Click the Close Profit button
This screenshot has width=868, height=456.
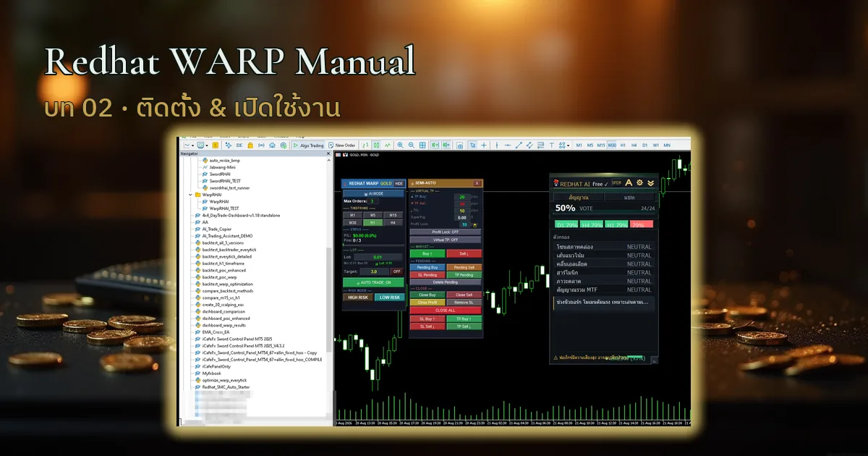pos(427,303)
